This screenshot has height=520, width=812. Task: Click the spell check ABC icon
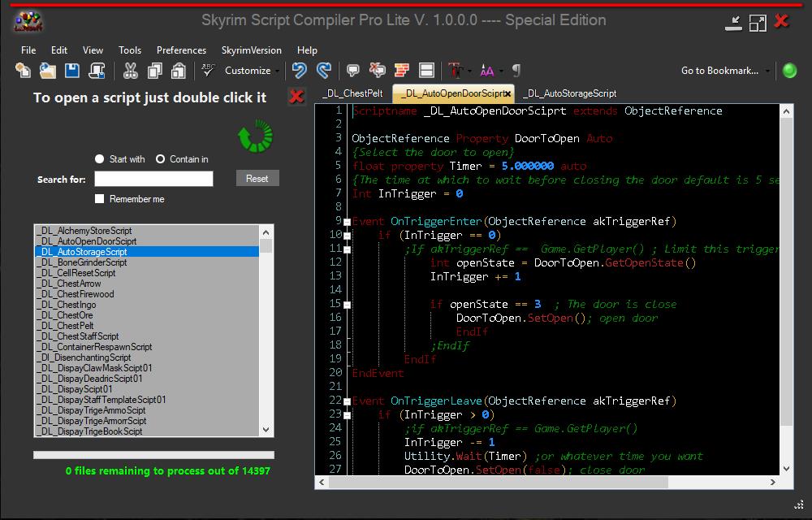tap(209, 71)
